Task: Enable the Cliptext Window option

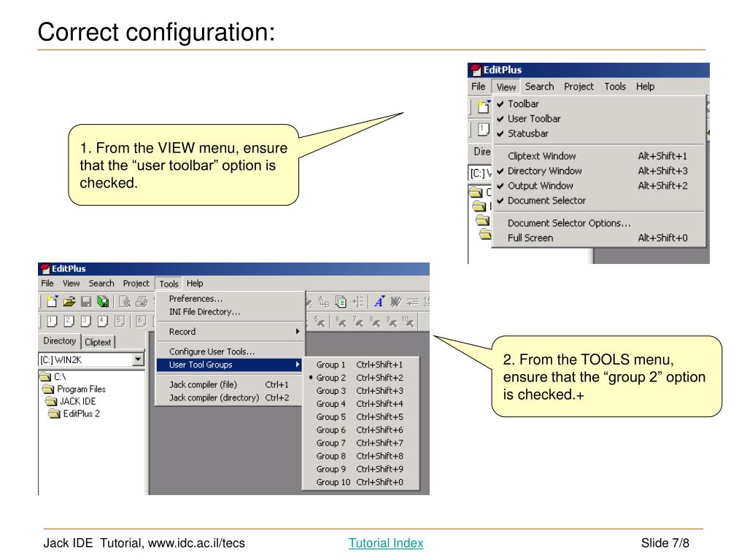Action: coord(598,156)
